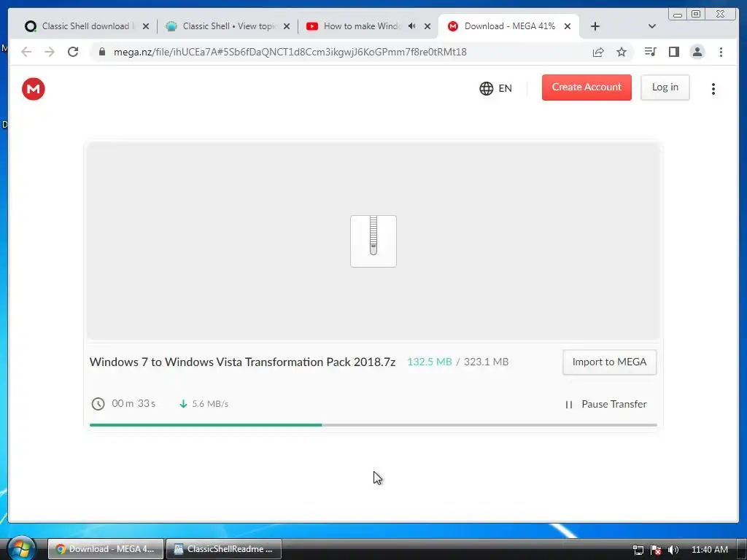Close the Classic Shell View topic tab
The width and height of the screenshot is (747, 560).
pos(287,27)
